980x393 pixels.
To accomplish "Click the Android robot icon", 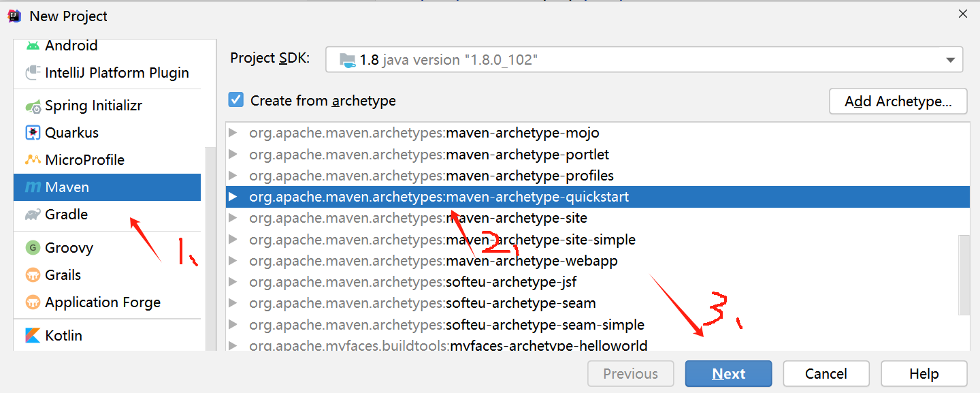I will pos(33,46).
